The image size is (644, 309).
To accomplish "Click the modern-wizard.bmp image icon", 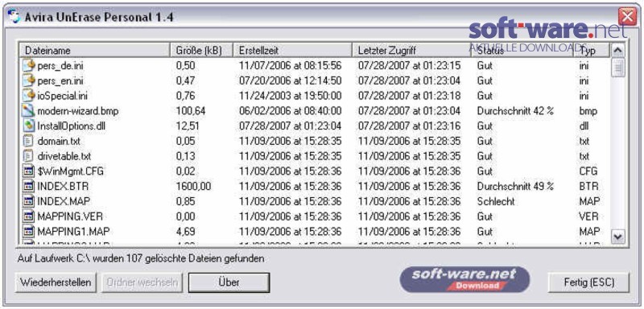I will pyautogui.click(x=29, y=111).
